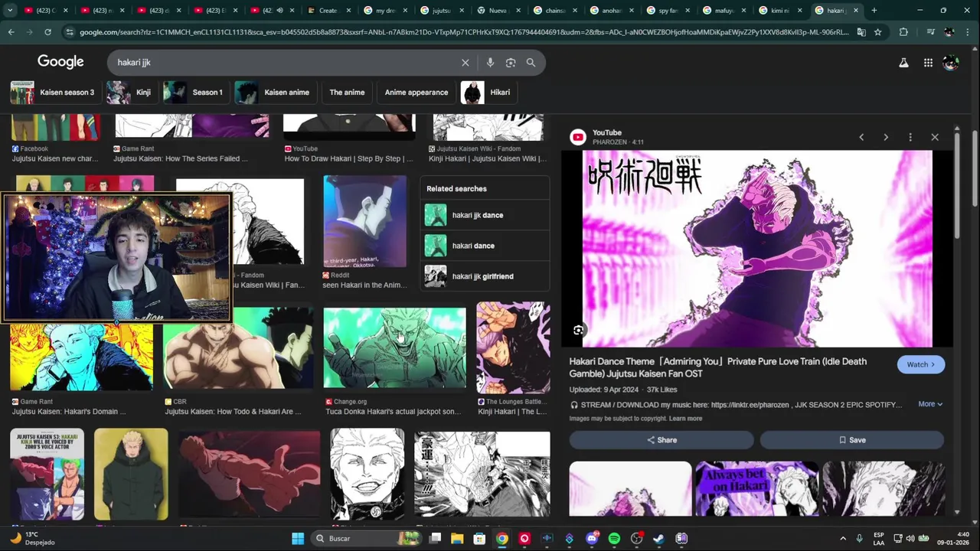
Task: Open related search 'hakari dance'
Action: click(485, 246)
